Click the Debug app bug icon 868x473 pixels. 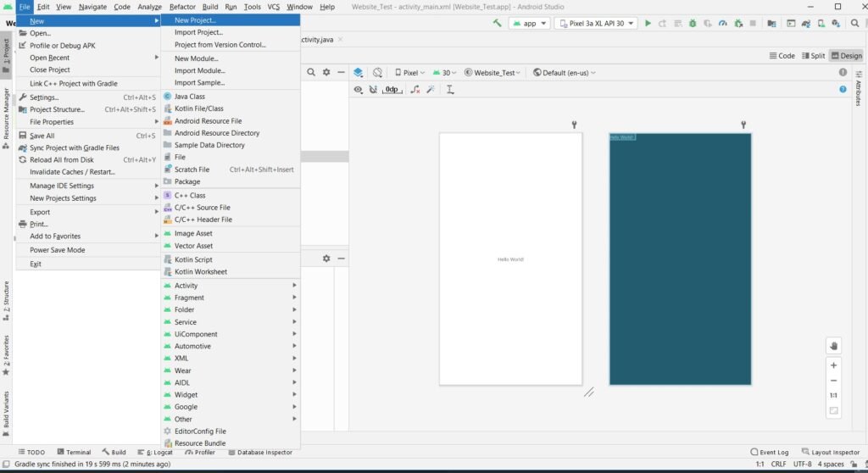(693, 23)
